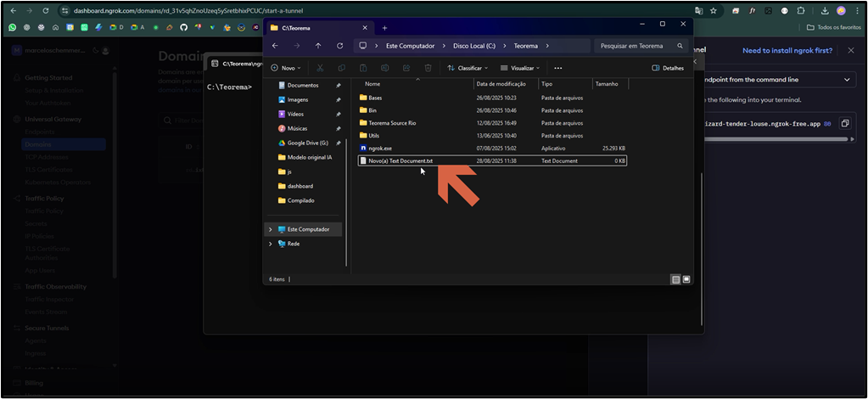Image resolution: width=868 pixels, height=399 pixels.
Task: Open the Classificar sort dropdown
Action: click(468, 68)
